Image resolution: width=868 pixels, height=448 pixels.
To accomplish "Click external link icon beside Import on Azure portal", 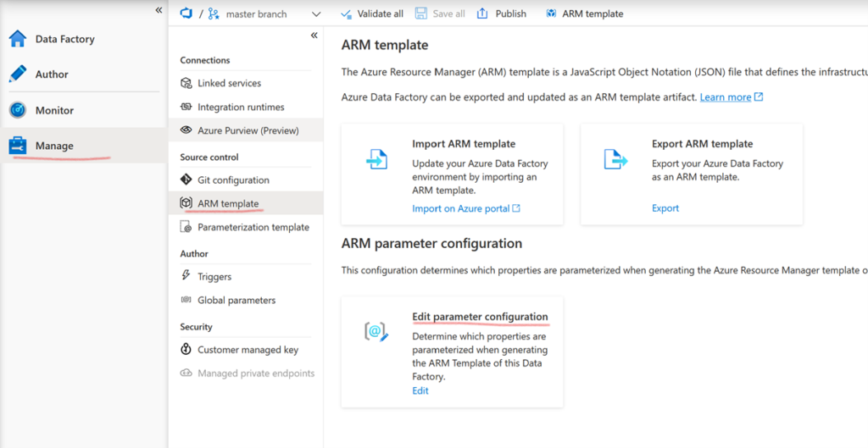I will pos(516,208).
